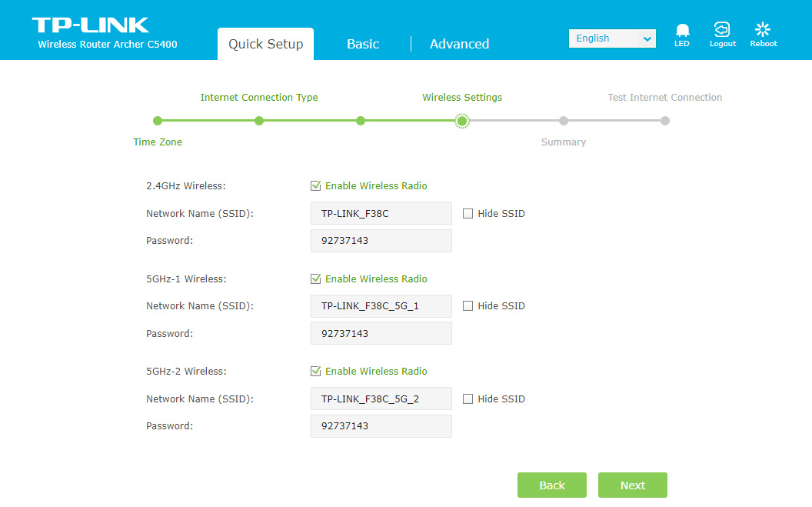Click the current Wireless Settings step dot

(x=462, y=121)
